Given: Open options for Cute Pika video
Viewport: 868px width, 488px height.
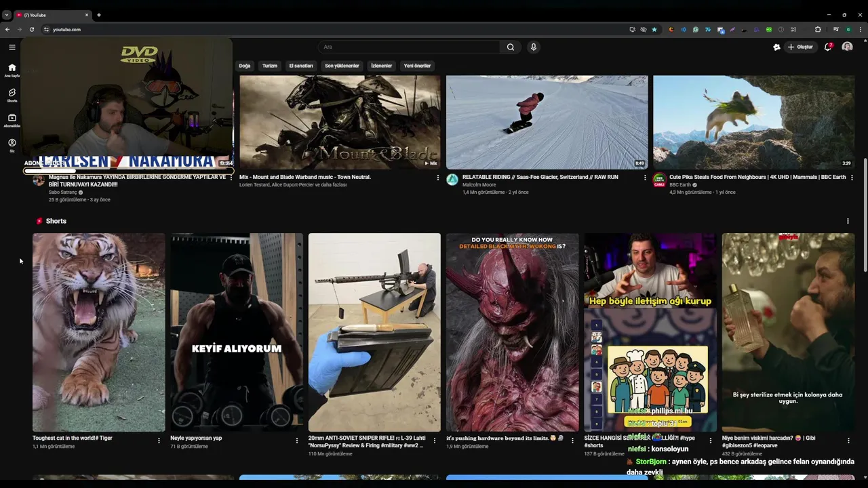Looking at the screenshot, I should 852,178.
